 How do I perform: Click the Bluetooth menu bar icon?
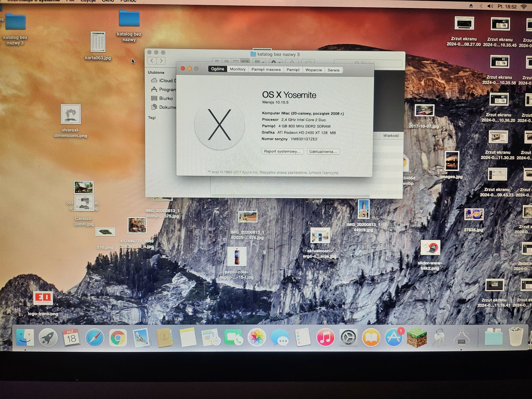481,6
